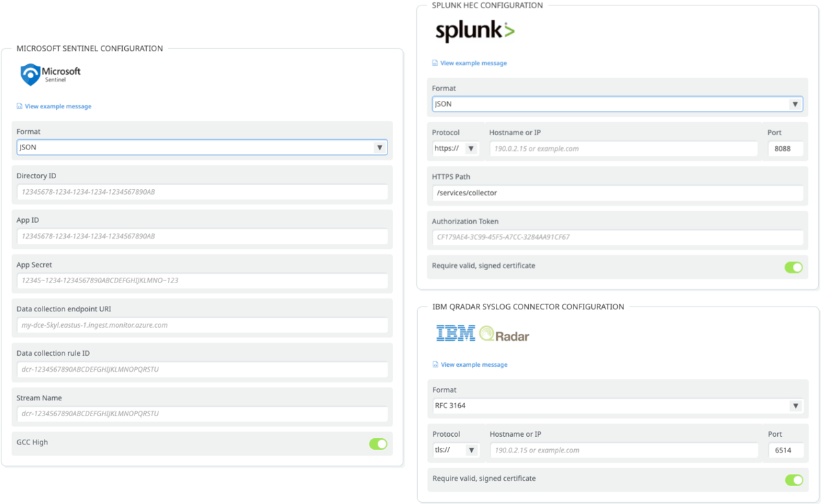
Task: Disable Splunk's Require valid, signed certificate toggle
Action: tap(794, 267)
